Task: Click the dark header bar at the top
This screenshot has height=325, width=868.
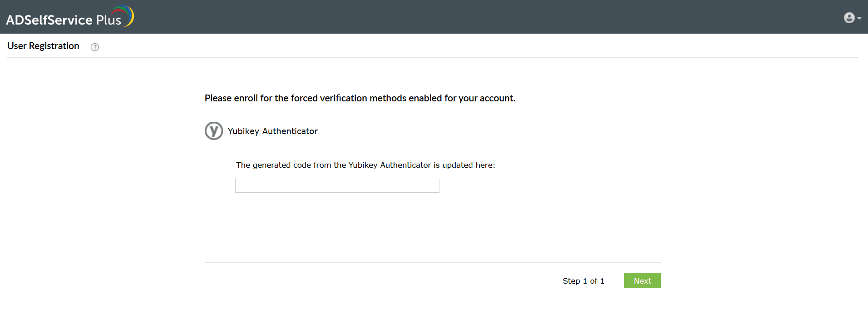Action: click(434, 16)
